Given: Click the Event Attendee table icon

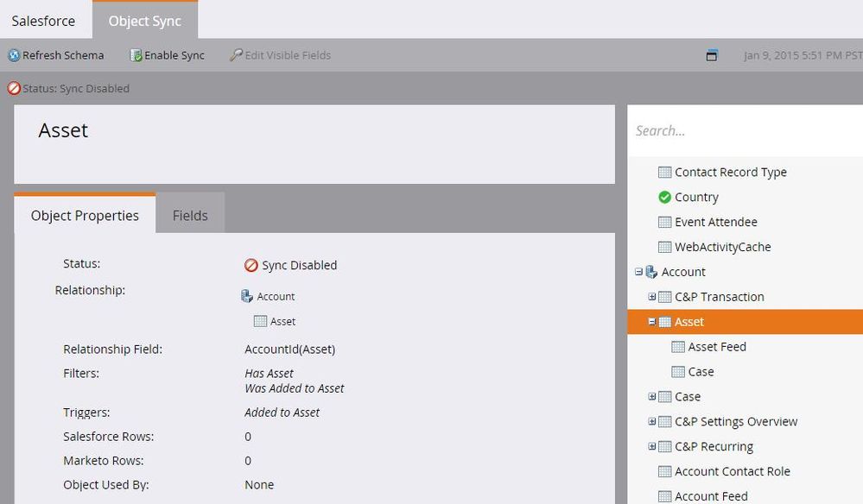Looking at the screenshot, I should (x=665, y=222).
